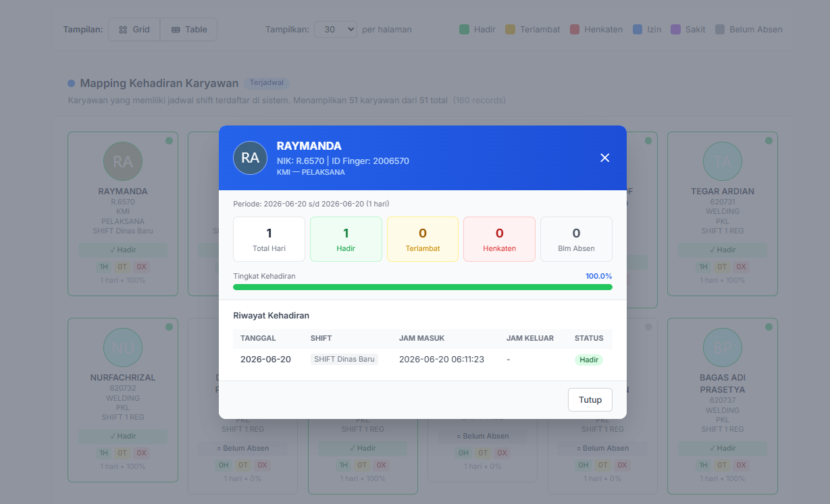The width and height of the screenshot is (830, 504).
Task: Click the Terjadwal badge beside the heading
Action: pos(267,83)
